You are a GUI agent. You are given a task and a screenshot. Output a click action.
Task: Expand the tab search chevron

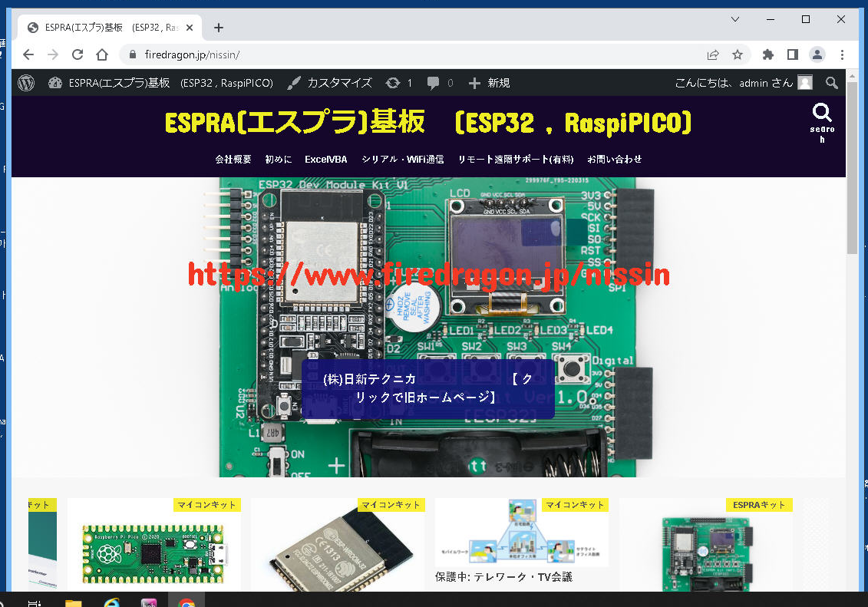(735, 19)
